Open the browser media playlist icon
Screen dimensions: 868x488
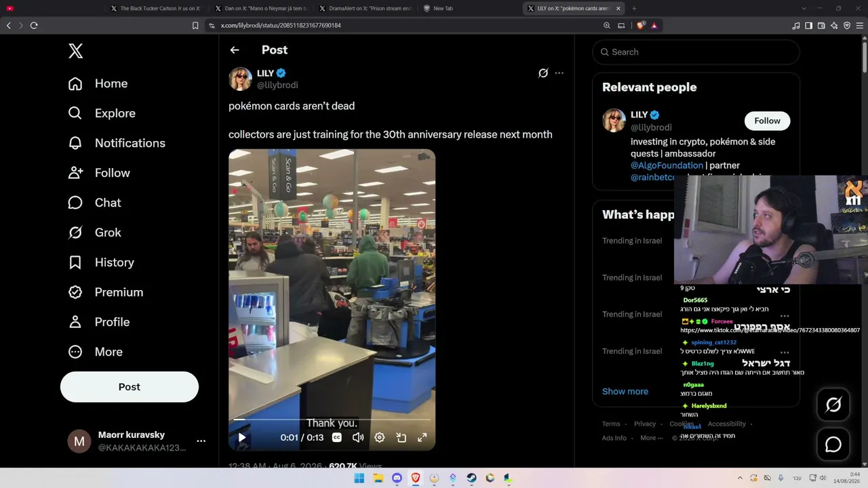click(x=796, y=26)
